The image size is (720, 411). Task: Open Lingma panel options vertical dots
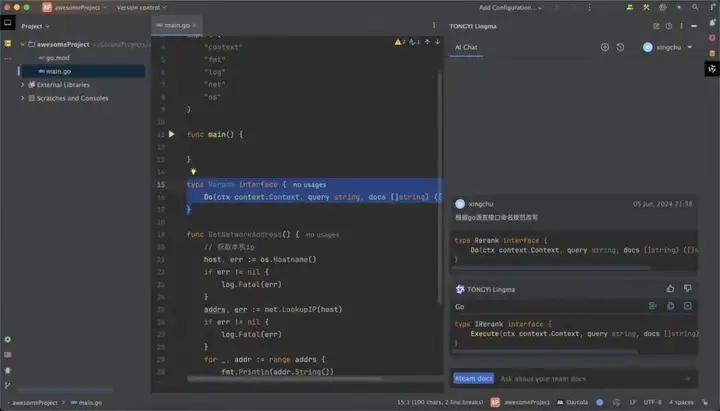(681, 26)
